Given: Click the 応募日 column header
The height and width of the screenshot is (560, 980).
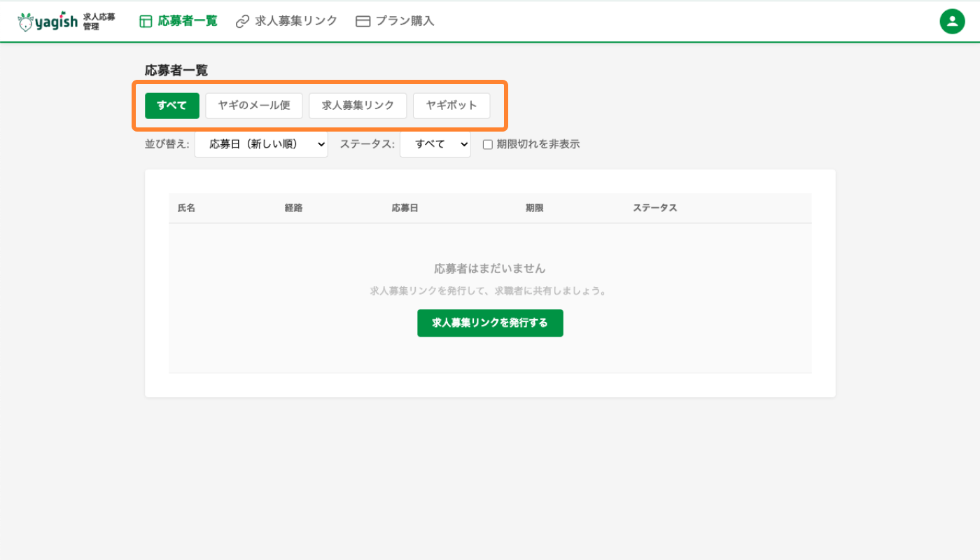Looking at the screenshot, I should point(405,208).
